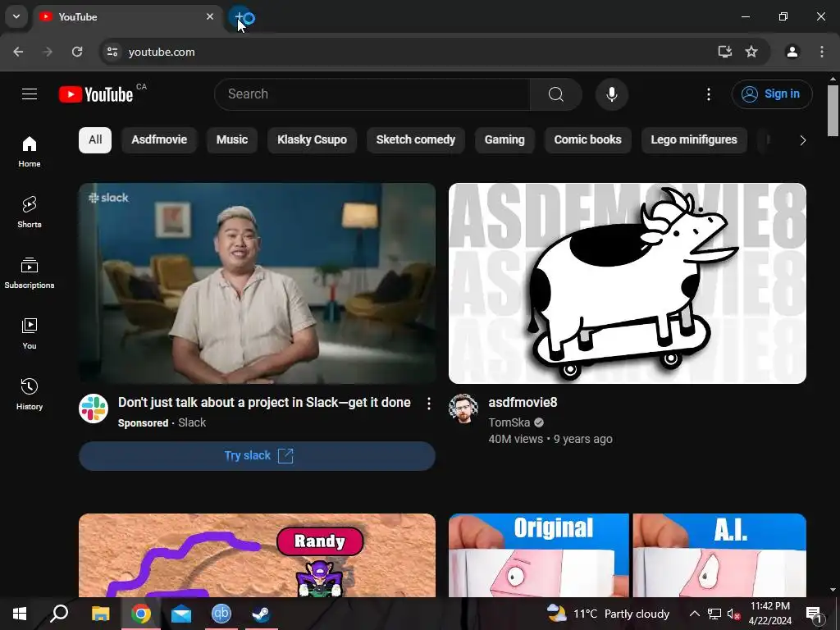Screen dimensions: 840x630
Task: Click the Try slack button
Action: click(257, 456)
